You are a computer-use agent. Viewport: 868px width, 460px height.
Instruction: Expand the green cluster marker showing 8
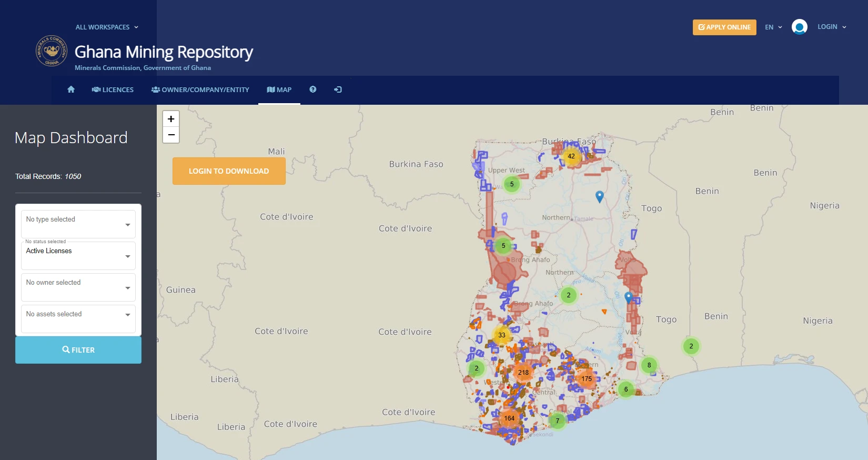[649, 365]
